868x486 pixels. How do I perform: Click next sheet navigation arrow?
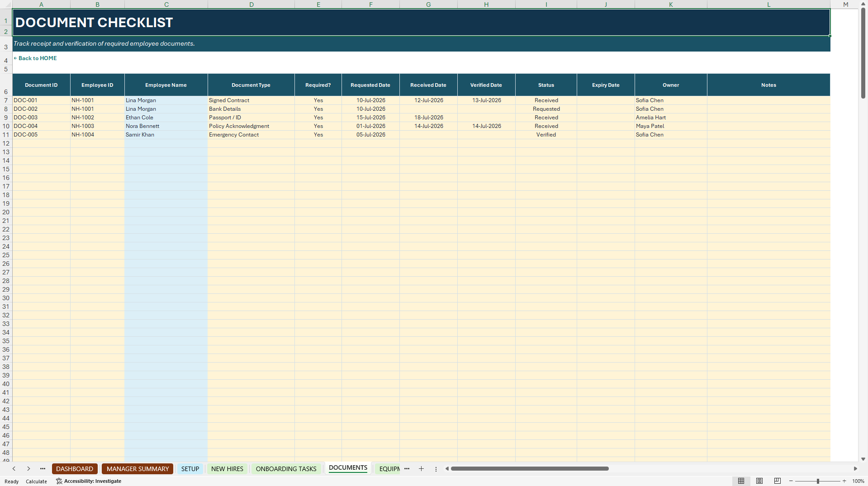click(x=28, y=469)
